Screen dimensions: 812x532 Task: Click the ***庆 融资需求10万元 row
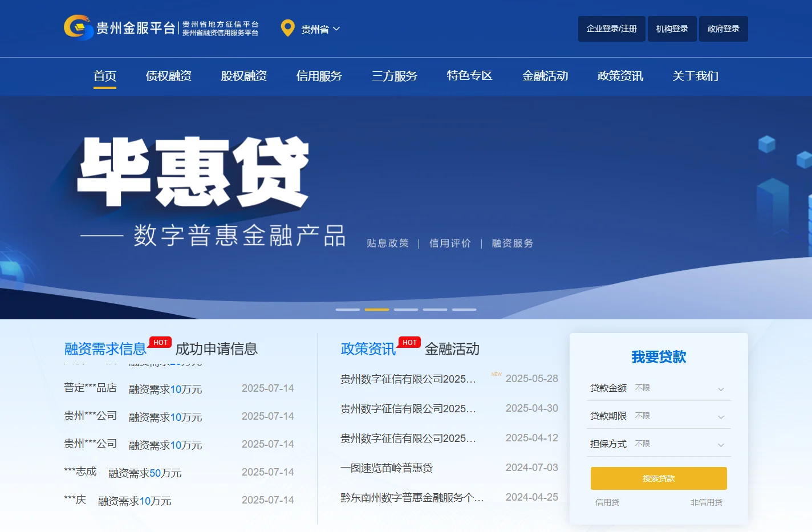coord(179,500)
